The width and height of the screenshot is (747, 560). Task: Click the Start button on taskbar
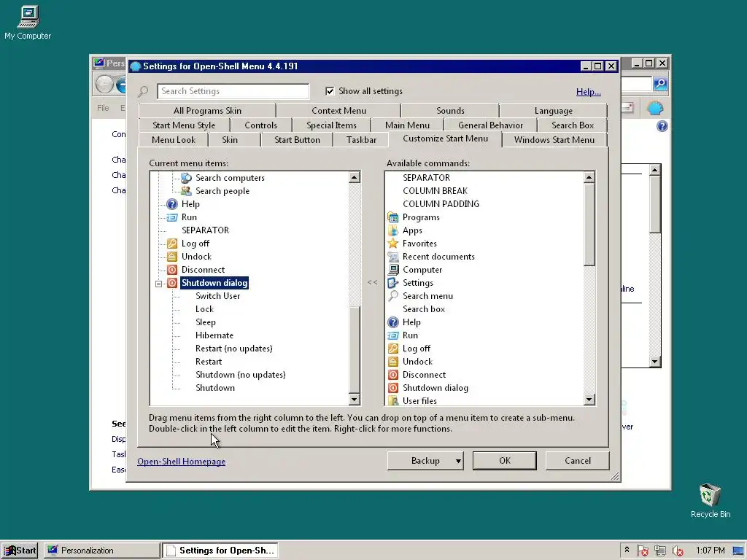[x=20, y=551]
